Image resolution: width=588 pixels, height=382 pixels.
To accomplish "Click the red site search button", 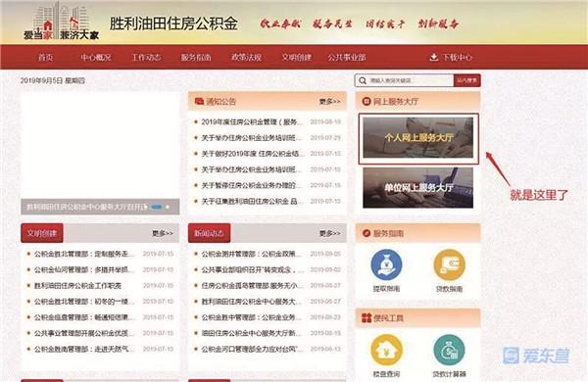I will coord(466,80).
